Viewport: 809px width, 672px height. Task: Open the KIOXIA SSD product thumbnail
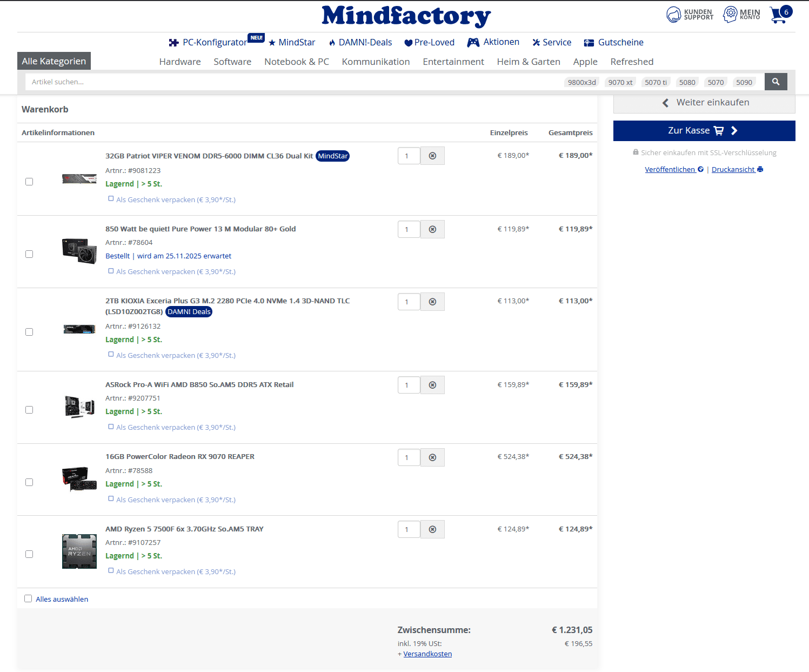[x=79, y=329]
